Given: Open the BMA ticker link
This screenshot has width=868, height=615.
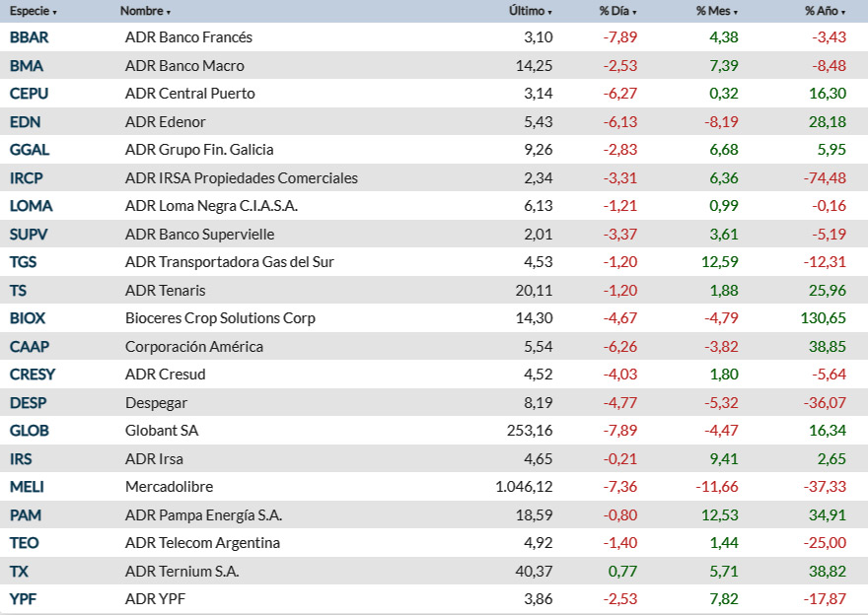Looking at the screenshot, I should [27, 66].
